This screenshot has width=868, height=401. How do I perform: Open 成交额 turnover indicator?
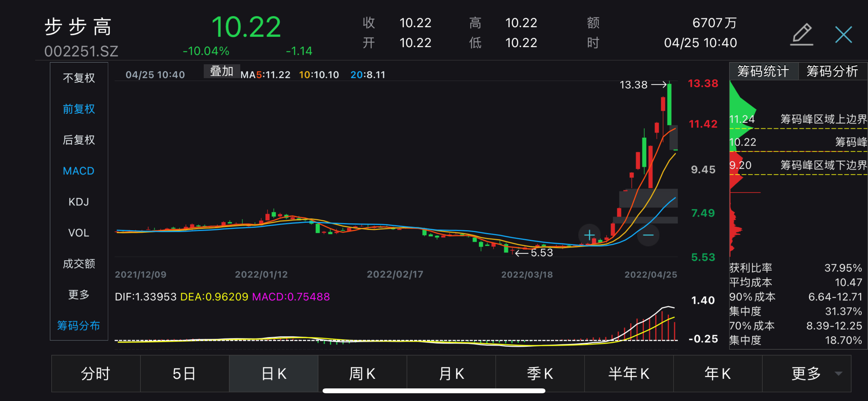point(79,263)
